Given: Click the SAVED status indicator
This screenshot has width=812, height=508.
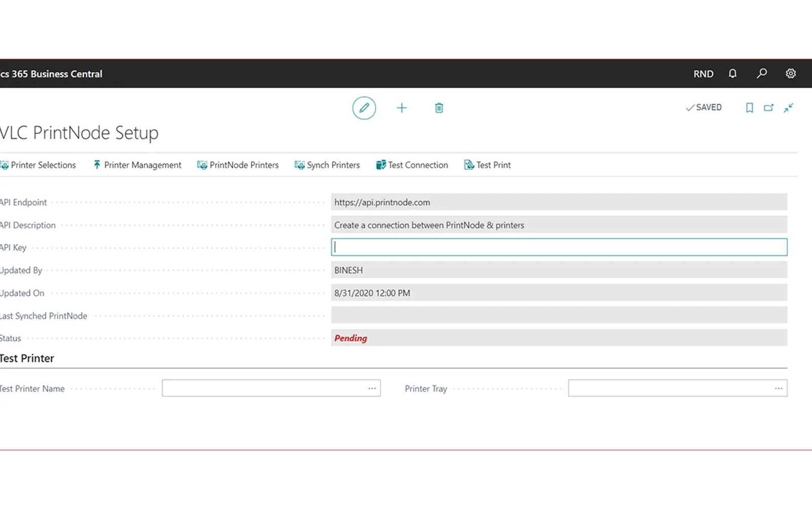Looking at the screenshot, I should [x=703, y=107].
